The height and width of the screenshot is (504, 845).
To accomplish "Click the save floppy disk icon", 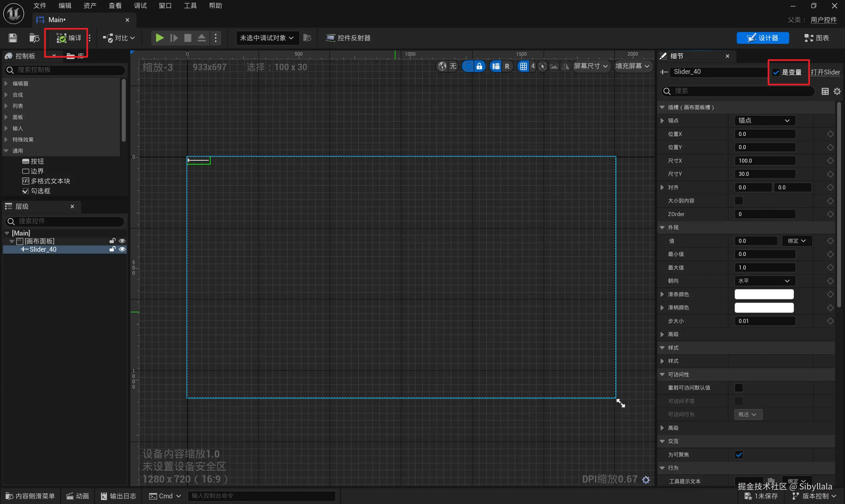I will click(13, 38).
